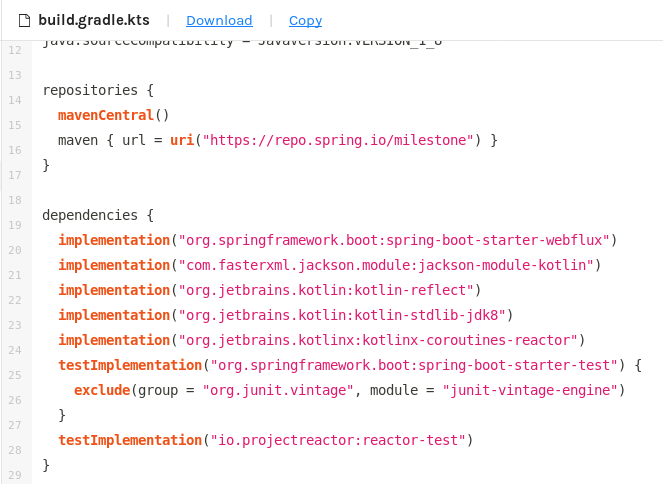The width and height of the screenshot is (663, 484).
Task: Click the uri function keyword
Action: tap(182, 140)
